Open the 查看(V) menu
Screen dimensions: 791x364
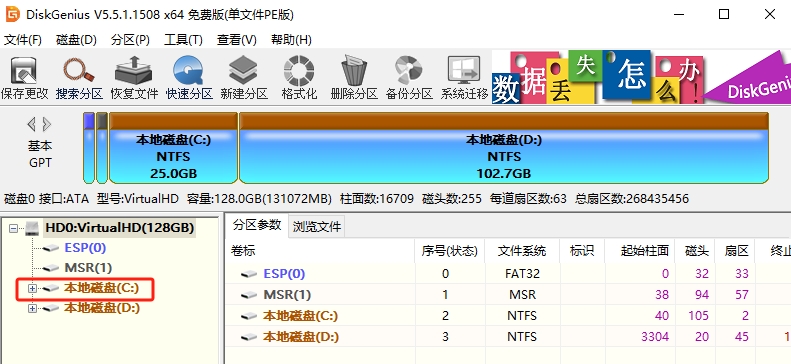(x=237, y=40)
